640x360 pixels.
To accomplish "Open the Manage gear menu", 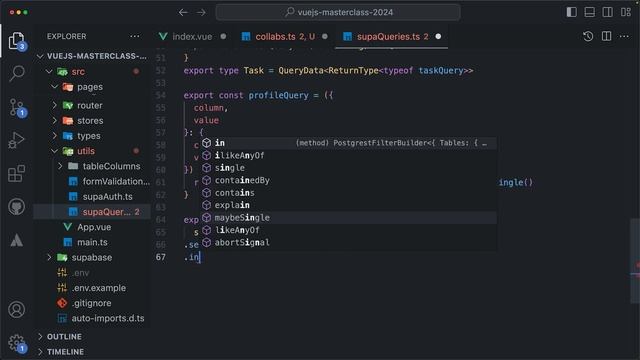I will [x=17, y=343].
